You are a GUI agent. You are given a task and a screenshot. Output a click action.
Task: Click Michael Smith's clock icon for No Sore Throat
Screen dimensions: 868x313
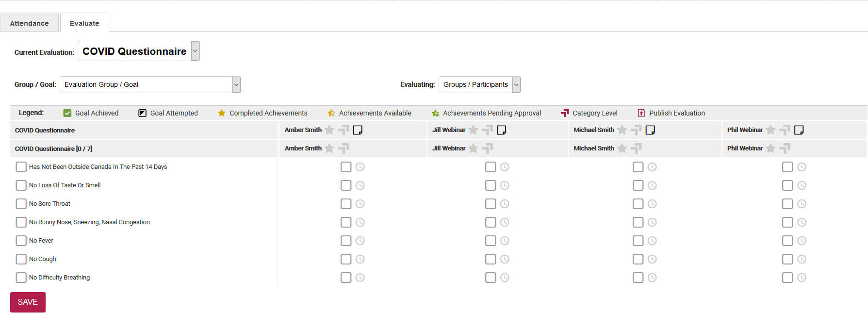(652, 204)
